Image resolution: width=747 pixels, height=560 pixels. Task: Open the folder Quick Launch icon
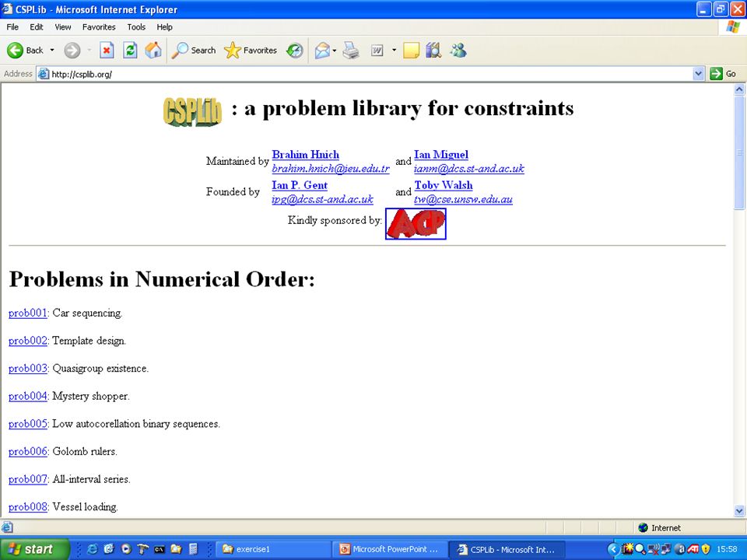coord(176,549)
